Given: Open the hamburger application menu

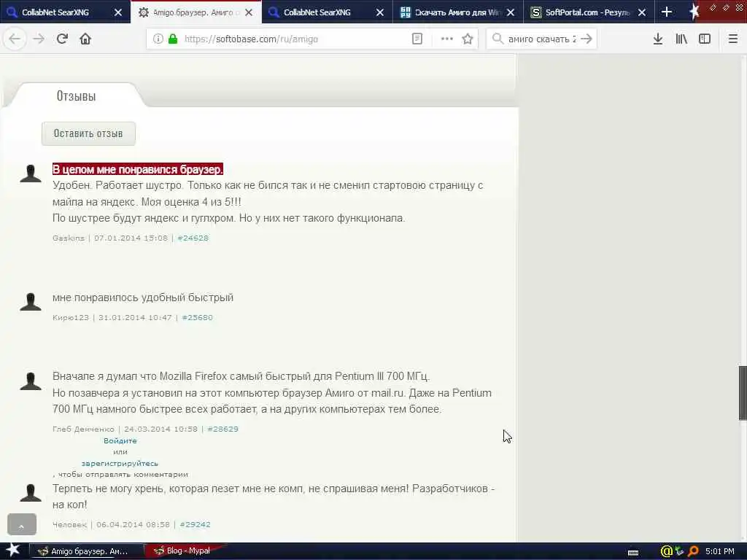Looking at the screenshot, I should [x=733, y=39].
